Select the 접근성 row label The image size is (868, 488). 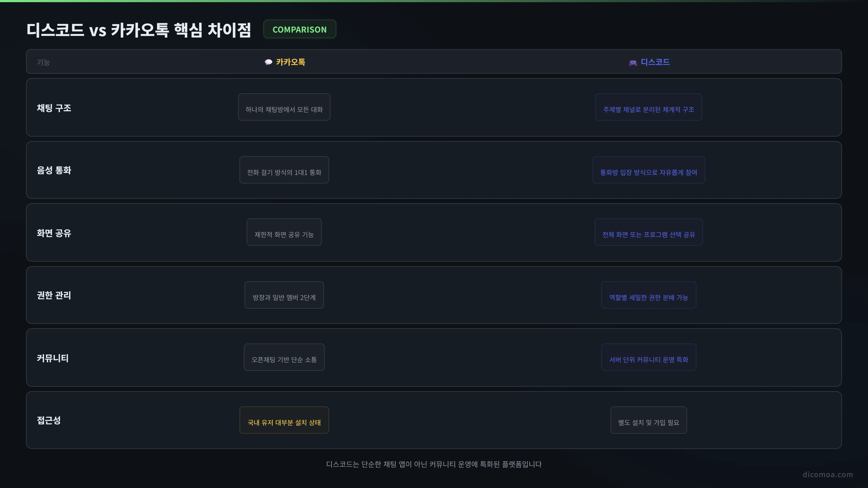[48, 420]
